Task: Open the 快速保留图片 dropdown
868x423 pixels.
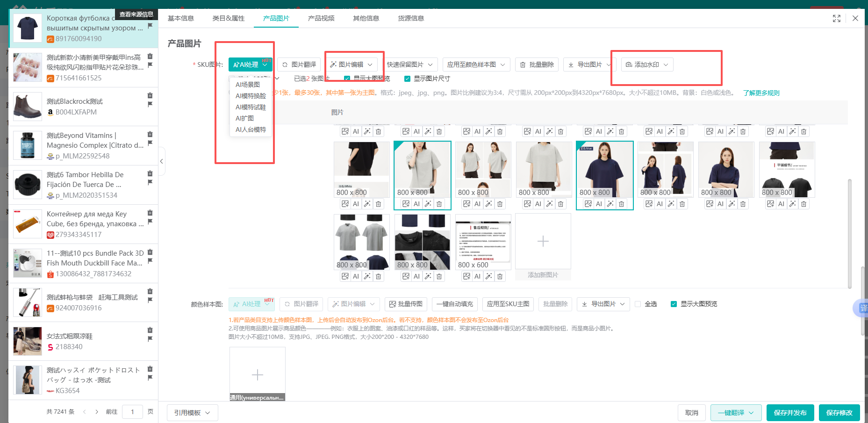Action: [409, 65]
